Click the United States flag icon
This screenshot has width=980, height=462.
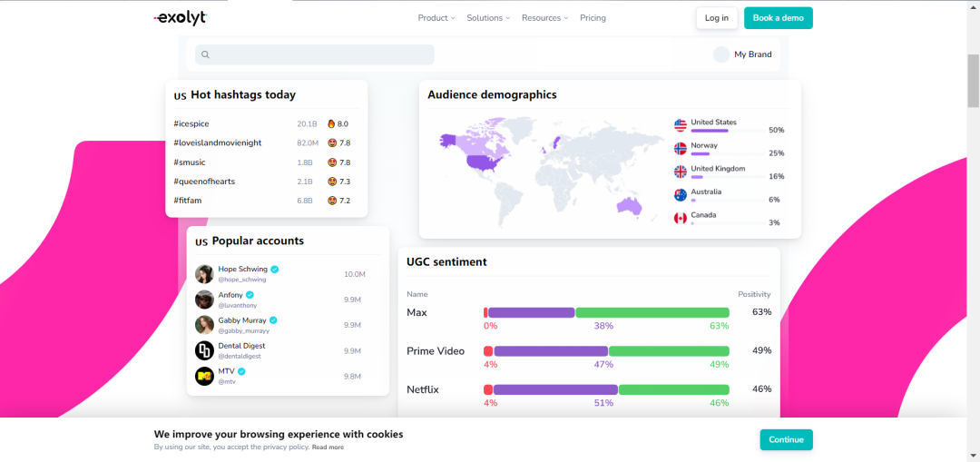point(681,125)
